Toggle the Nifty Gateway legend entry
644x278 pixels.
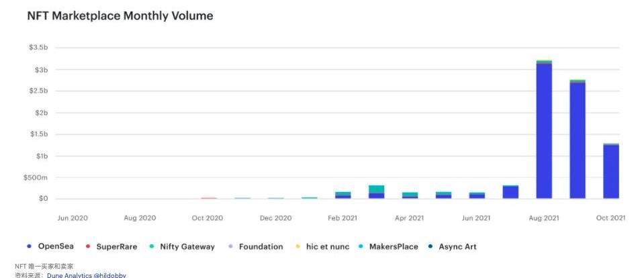pos(187,246)
